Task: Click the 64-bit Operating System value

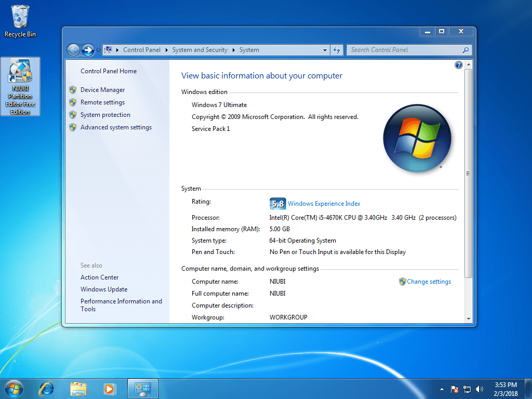Action: [x=303, y=241]
